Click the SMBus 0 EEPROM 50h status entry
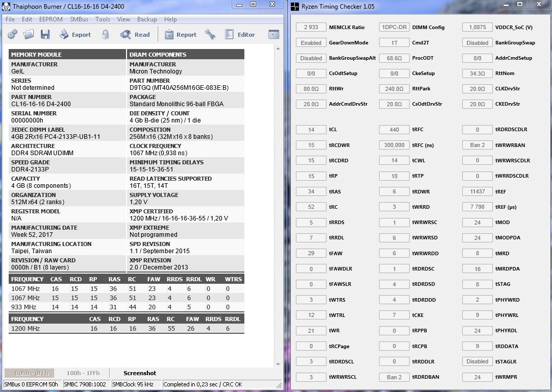This screenshot has height=392, width=552. (32, 384)
